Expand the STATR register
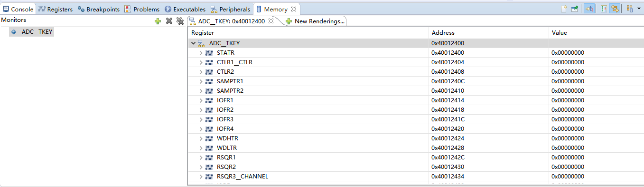 (x=201, y=53)
